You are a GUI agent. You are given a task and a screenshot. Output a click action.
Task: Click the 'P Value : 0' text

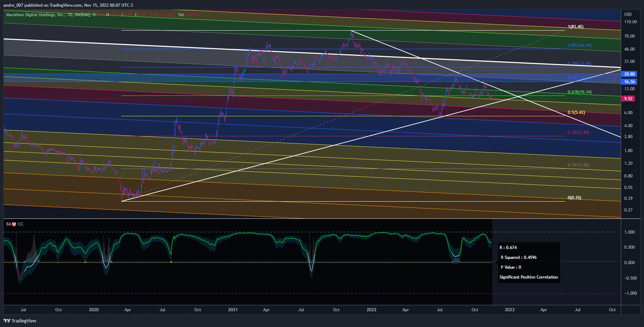pyautogui.click(x=511, y=267)
